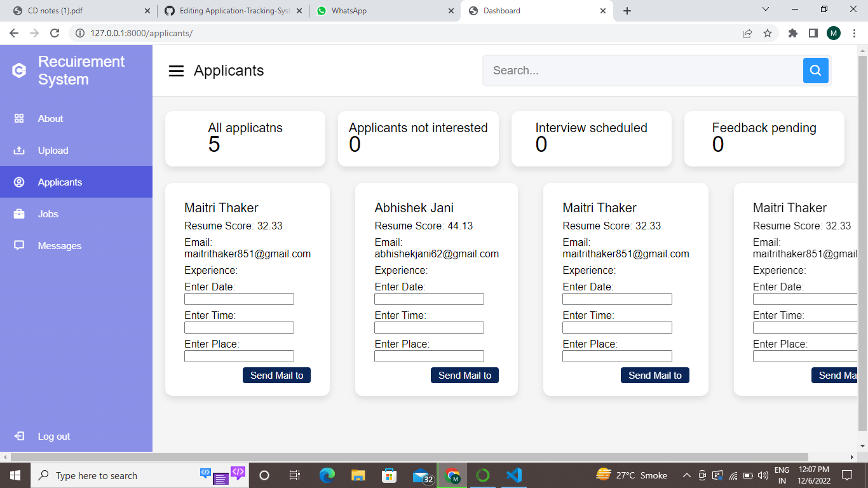
Task: Select the Upload icon in sidebar
Action: [20, 150]
